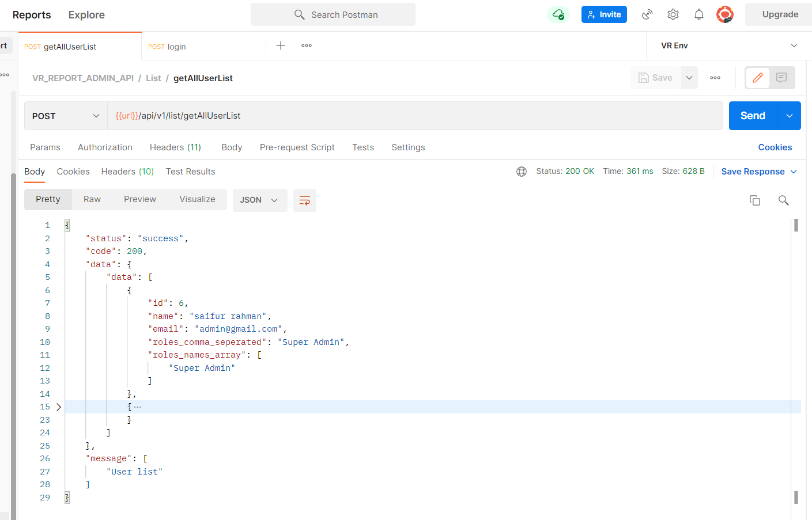Select the response Cookies tab
Viewport: 812px width, 520px height.
[x=73, y=172]
